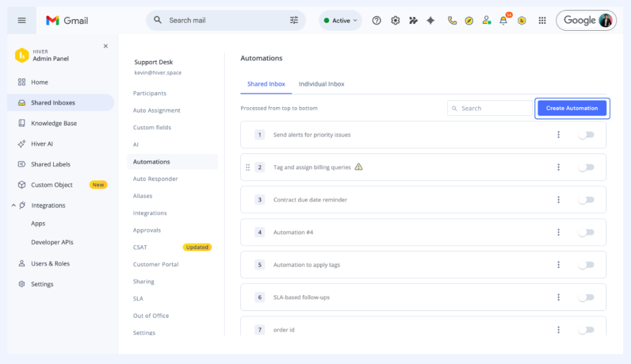The width and height of the screenshot is (631, 364).
Task: Enable Tag and assign billing queries automation
Action: pos(586,168)
